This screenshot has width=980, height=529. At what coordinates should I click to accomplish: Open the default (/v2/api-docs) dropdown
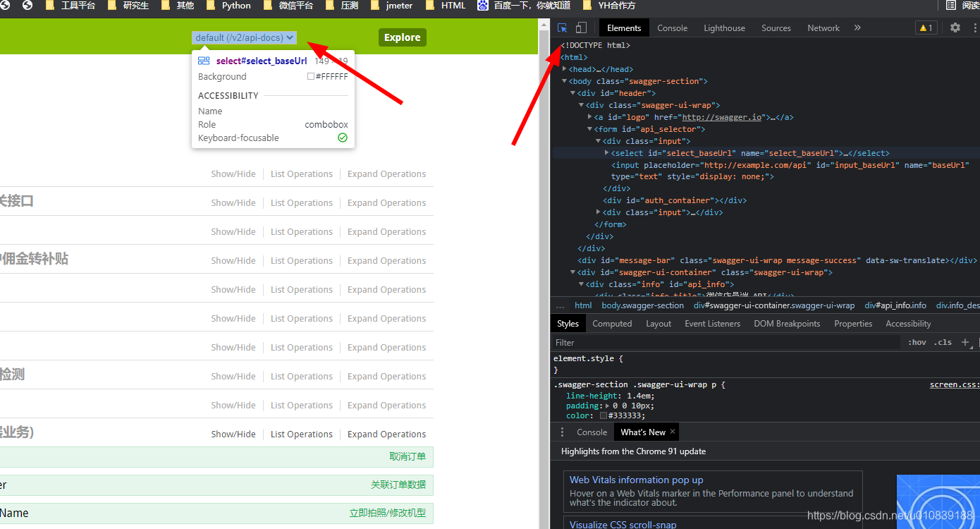pos(244,37)
